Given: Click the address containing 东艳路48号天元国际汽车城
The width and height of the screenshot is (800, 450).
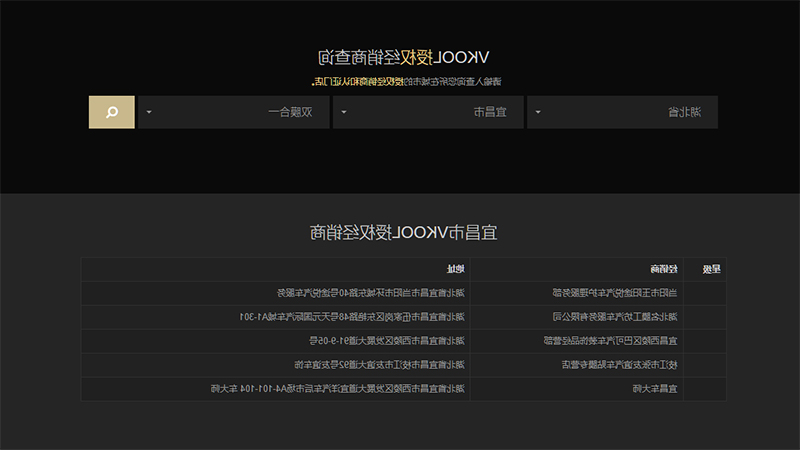Looking at the screenshot, I should point(352,317).
